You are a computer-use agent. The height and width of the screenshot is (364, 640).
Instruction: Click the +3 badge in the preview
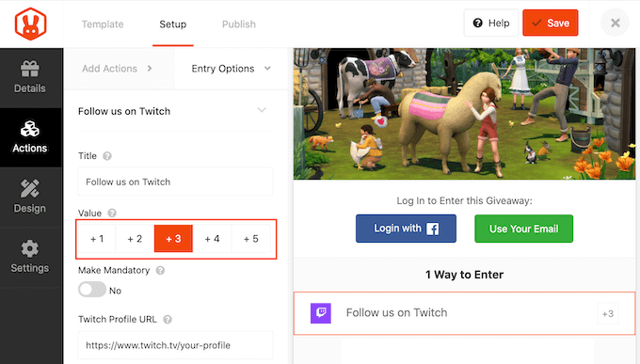coord(607,313)
